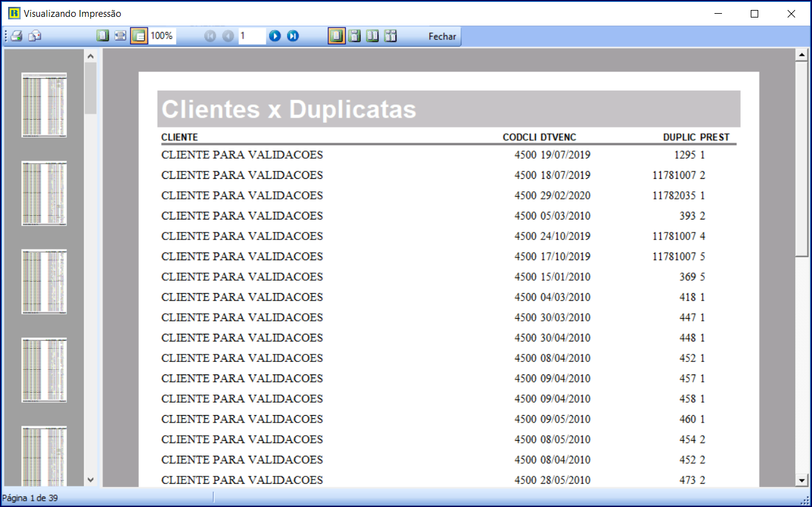
Task: Select the second page thumbnail
Action: pyautogui.click(x=44, y=193)
